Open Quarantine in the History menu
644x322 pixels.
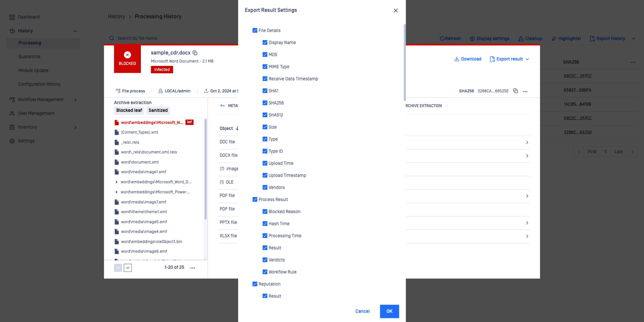point(29,56)
